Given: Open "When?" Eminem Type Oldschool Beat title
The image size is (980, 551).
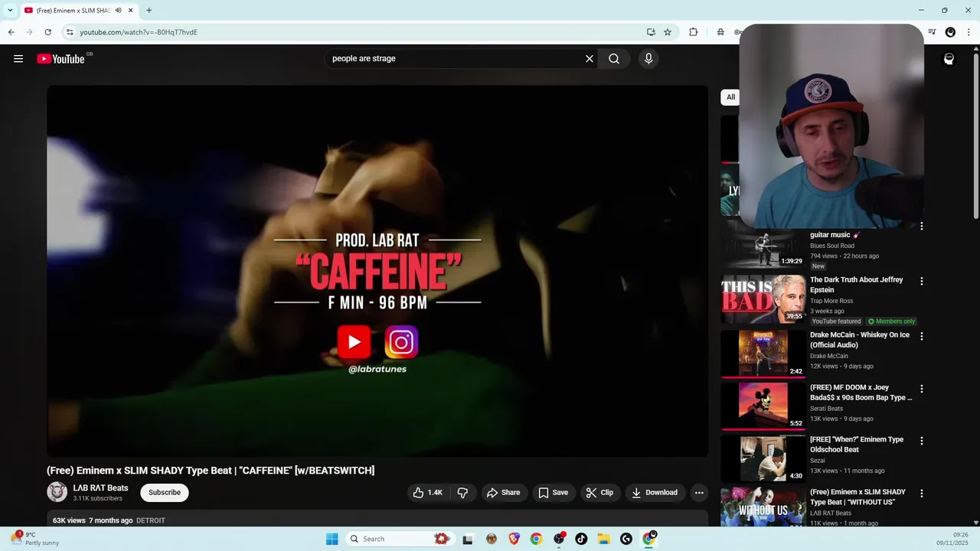Looking at the screenshot, I should coord(857,445).
